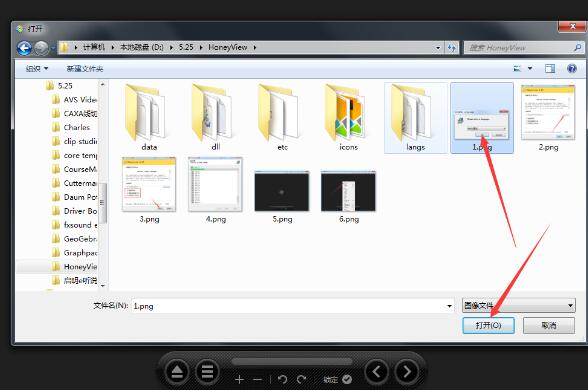Select CAXA folder in tree
The height and width of the screenshot is (390, 588).
coord(74,114)
